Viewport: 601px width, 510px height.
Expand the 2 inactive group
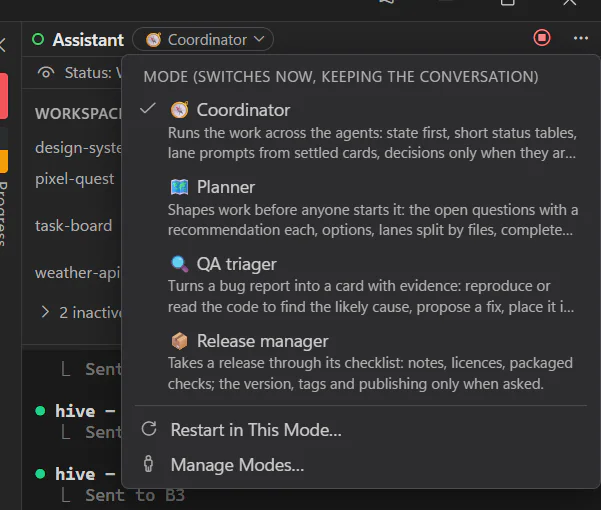(x=45, y=312)
